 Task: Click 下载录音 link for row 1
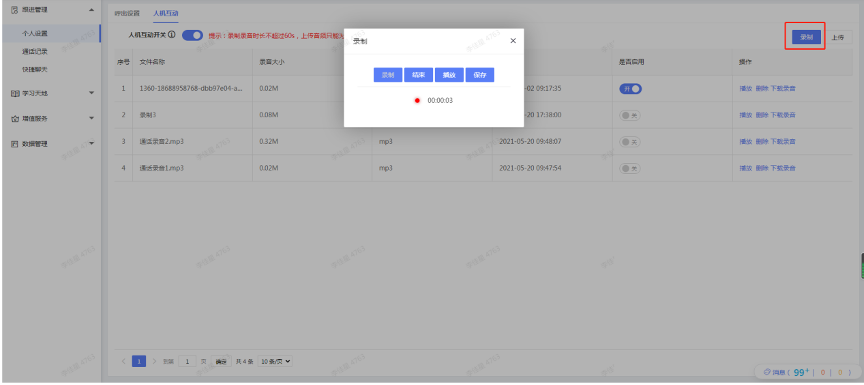click(x=782, y=89)
